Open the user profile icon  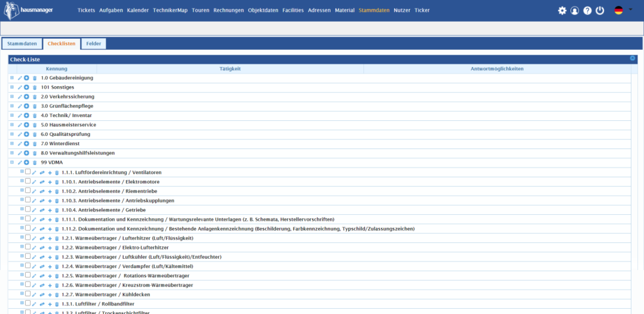[574, 11]
